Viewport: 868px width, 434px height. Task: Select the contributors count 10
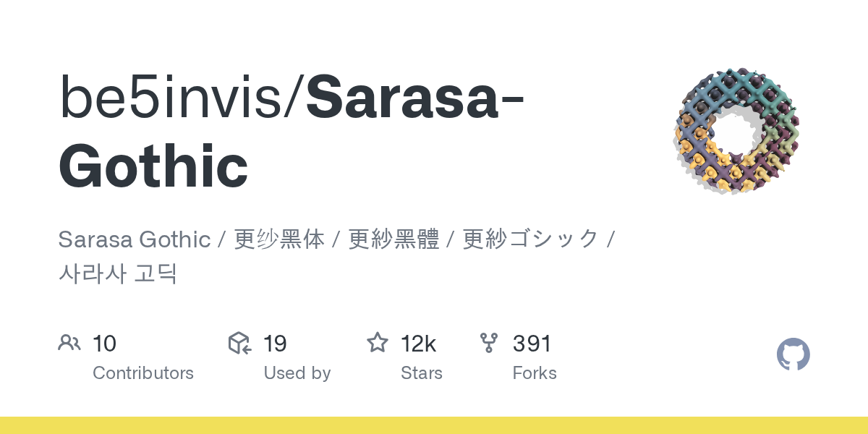104,344
